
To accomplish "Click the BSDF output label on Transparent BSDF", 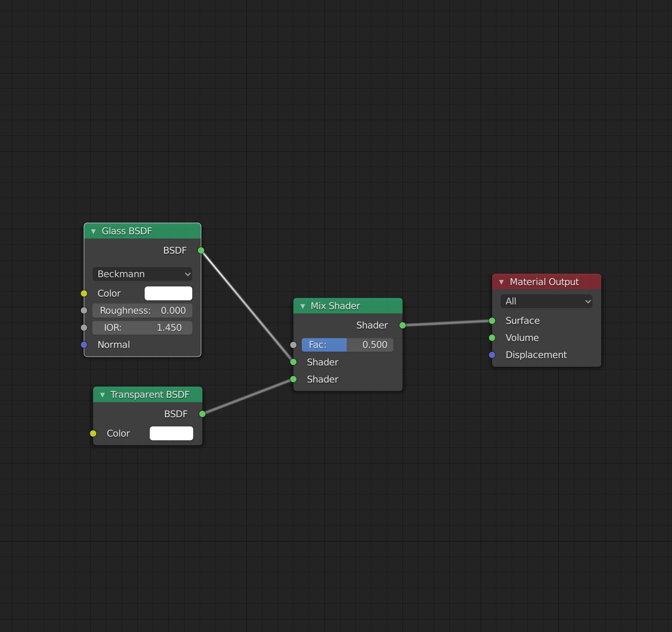I will (x=176, y=414).
